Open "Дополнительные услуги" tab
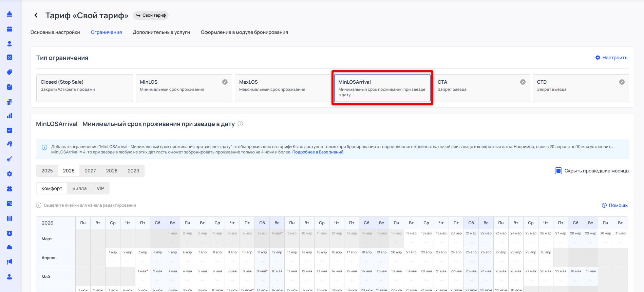The image size is (644, 292). point(161,32)
